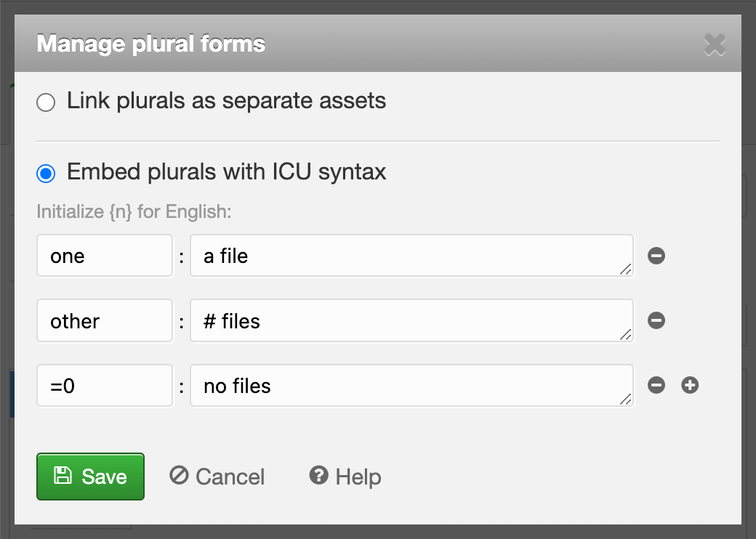Focus the "a file" text area
This screenshot has height=539, width=756.
click(407, 256)
